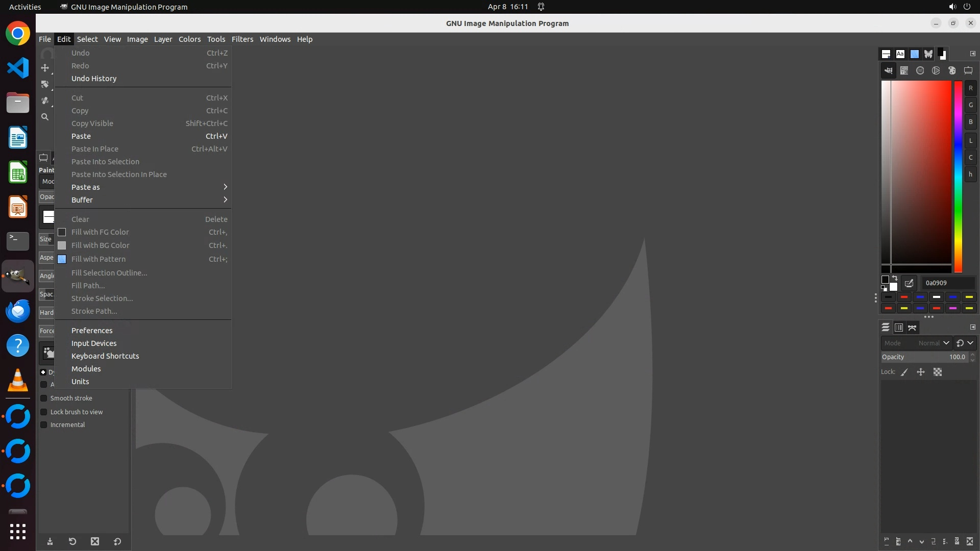Select the Watercolor color selector icon
This screenshot has height=551, width=980.
pyautogui.click(x=920, y=71)
